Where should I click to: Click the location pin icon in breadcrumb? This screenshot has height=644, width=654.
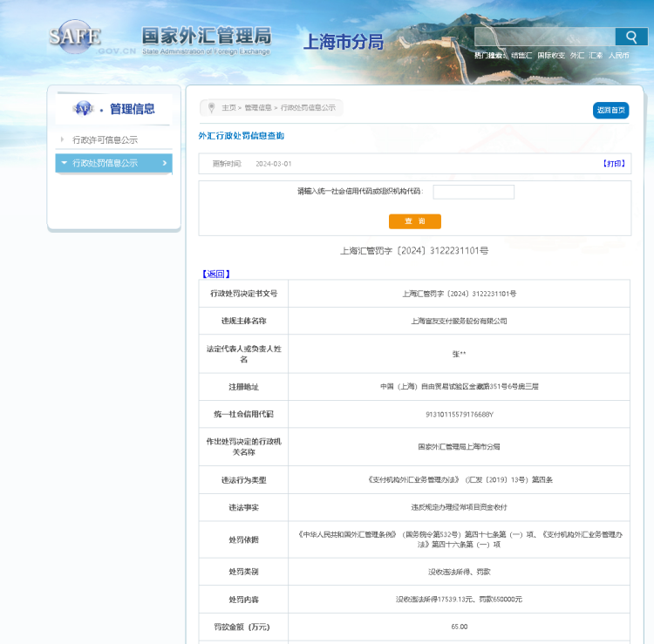click(212, 107)
